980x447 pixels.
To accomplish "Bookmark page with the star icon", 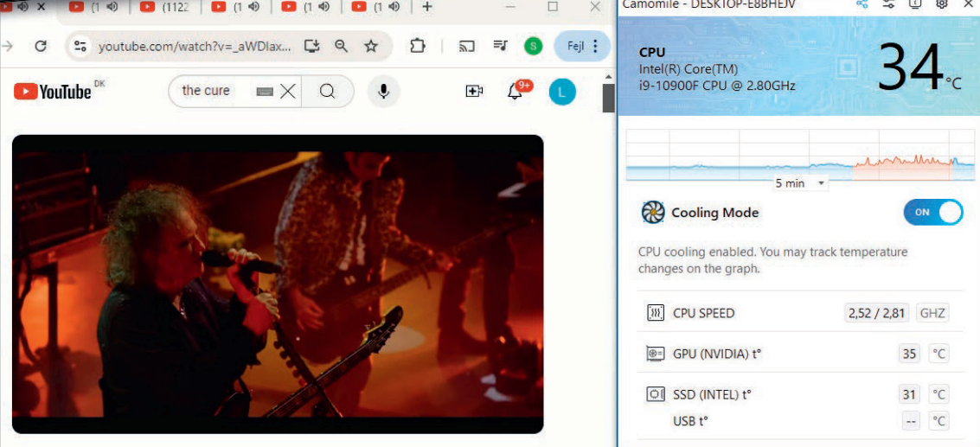I will [x=371, y=46].
